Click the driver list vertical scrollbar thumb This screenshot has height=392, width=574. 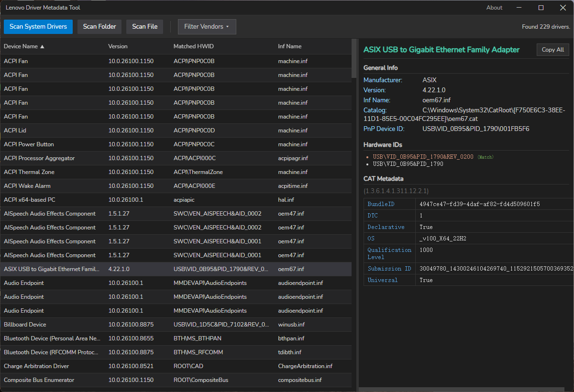pos(354,58)
